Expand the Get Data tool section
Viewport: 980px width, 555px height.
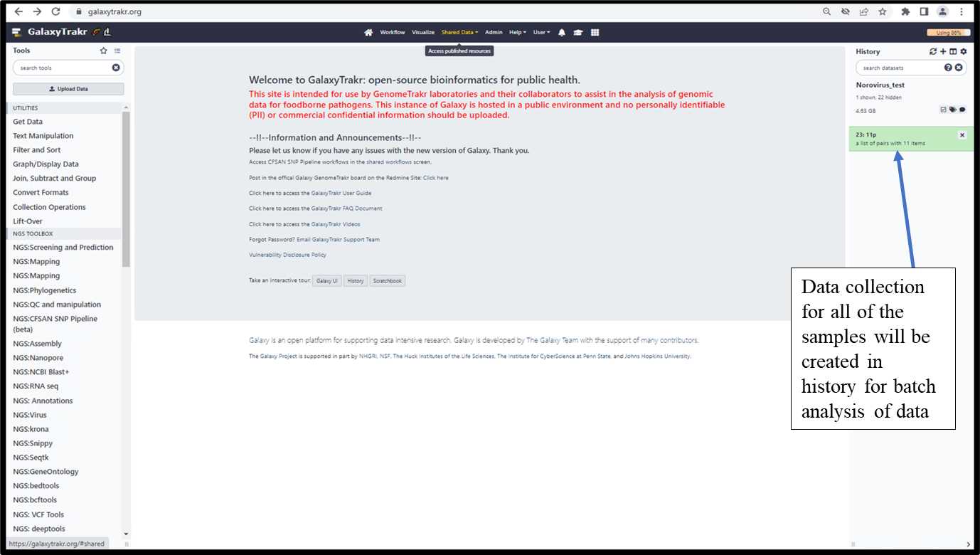[x=28, y=122]
